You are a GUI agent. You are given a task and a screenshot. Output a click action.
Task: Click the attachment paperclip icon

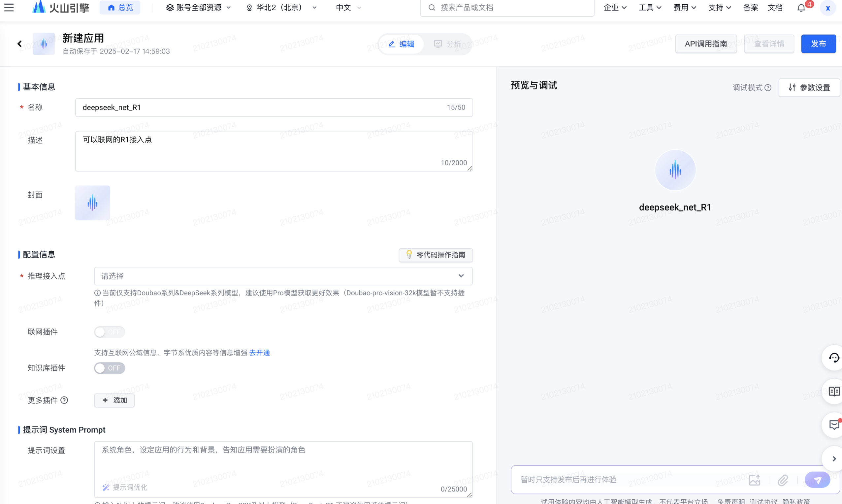[x=783, y=480]
